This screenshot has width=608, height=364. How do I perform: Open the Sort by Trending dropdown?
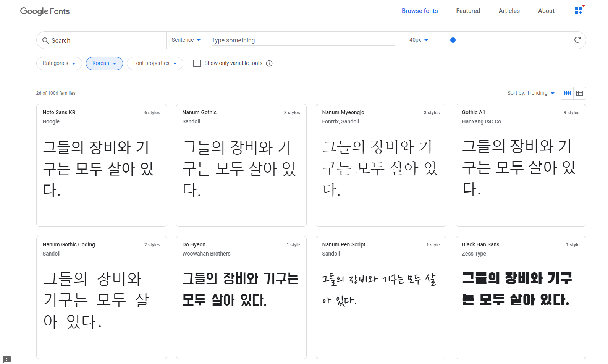(x=531, y=93)
